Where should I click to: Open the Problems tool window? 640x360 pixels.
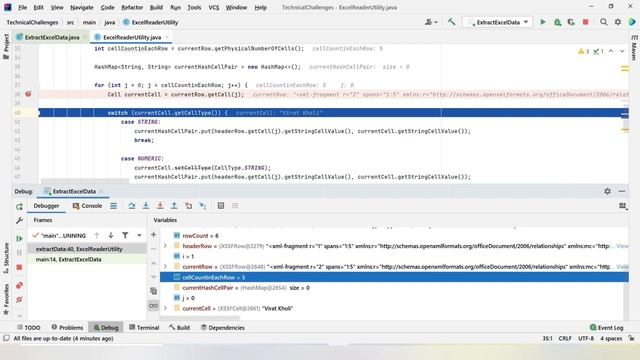click(67, 327)
